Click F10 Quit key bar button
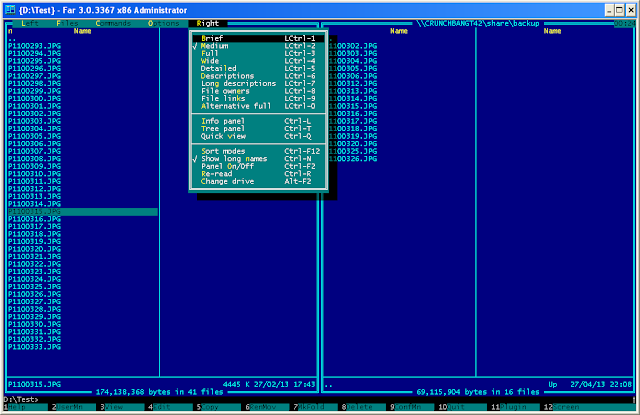The width and height of the screenshot is (640, 415). click(x=462, y=407)
